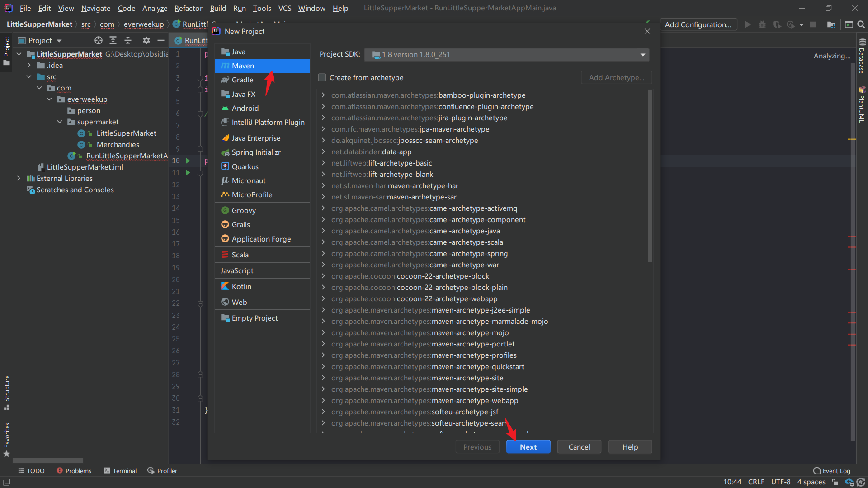This screenshot has height=488, width=868.
Task: Close the New Project dialog
Action: [647, 31]
